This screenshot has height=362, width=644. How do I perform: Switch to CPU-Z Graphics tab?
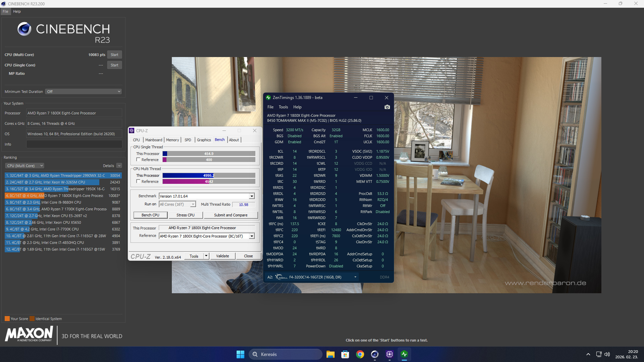(x=204, y=140)
